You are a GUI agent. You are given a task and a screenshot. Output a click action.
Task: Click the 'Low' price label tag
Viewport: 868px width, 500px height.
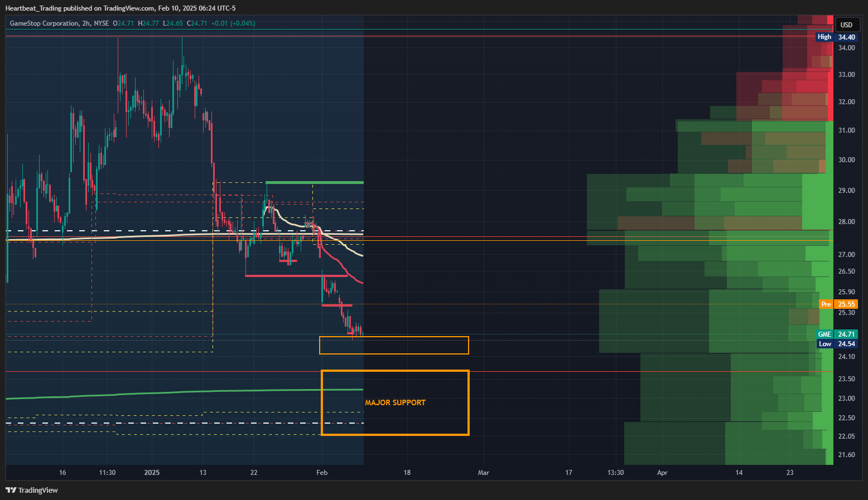click(825, 344)
